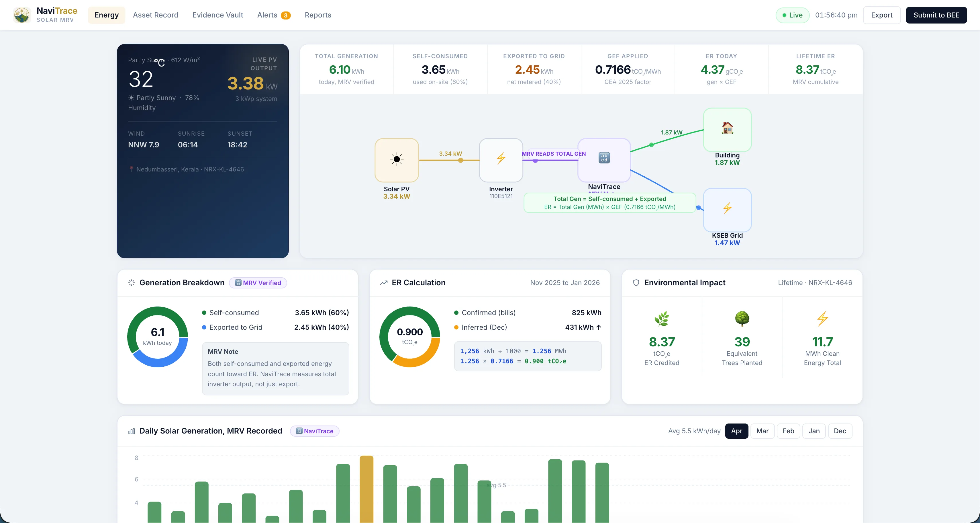Click the Environmental Impact shield icon
The width and height of the screenshot is (980, 523).
click(x=636, y=283)
